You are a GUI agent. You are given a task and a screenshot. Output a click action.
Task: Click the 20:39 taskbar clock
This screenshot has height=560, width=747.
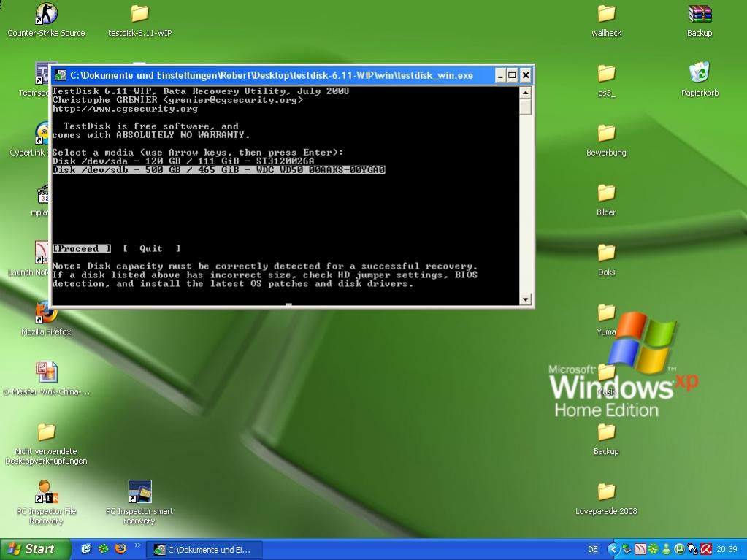coord(727,550)
